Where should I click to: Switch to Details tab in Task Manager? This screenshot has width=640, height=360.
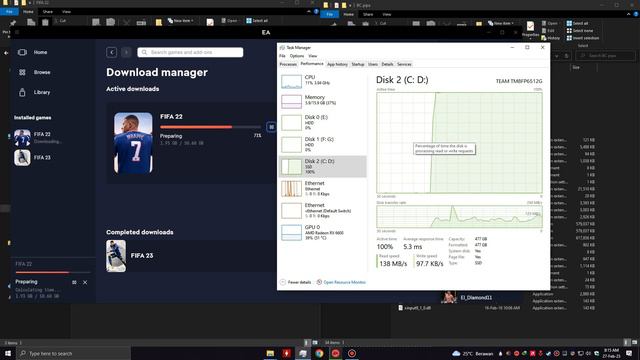[x=387, y=64]
